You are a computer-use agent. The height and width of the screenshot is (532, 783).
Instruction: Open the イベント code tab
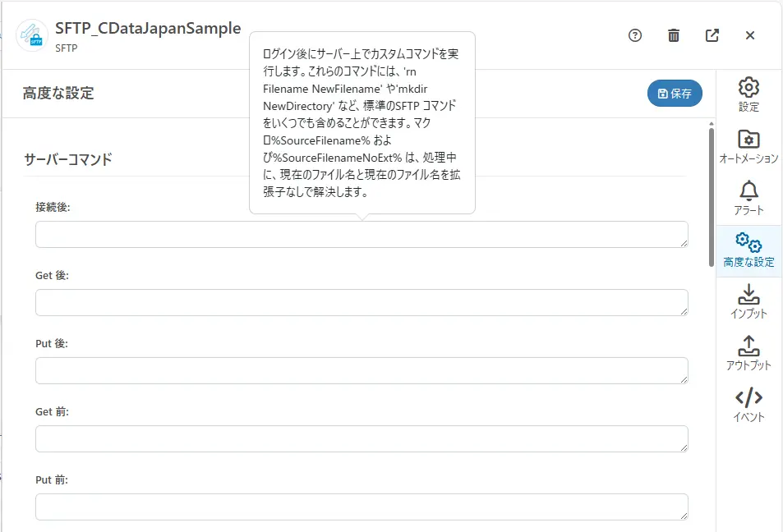[748, 405]
